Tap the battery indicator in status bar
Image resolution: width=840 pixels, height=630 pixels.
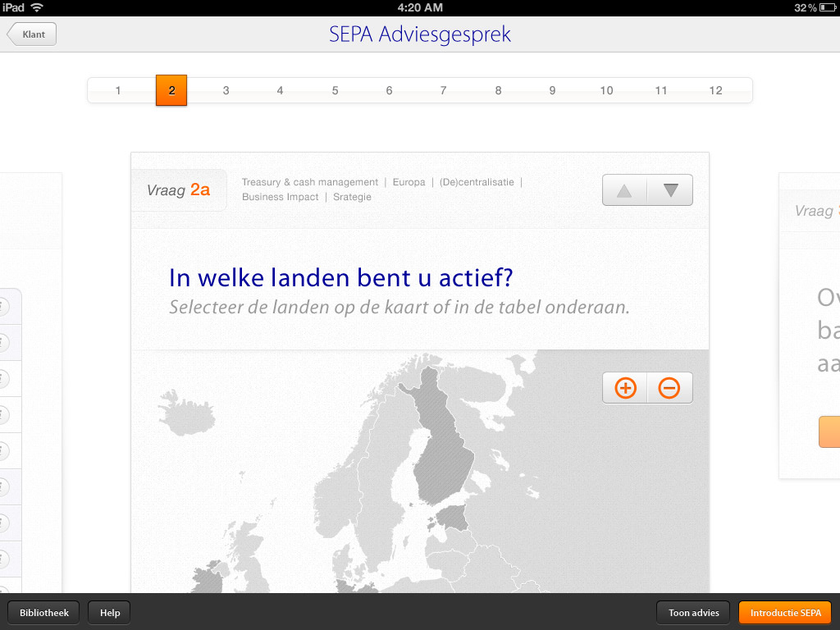(827, 7)
